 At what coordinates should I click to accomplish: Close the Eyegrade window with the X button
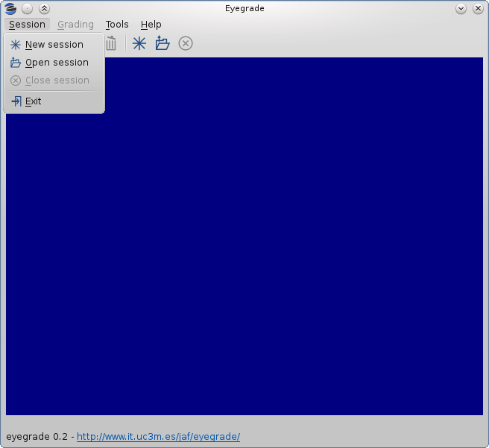point(478,9)
